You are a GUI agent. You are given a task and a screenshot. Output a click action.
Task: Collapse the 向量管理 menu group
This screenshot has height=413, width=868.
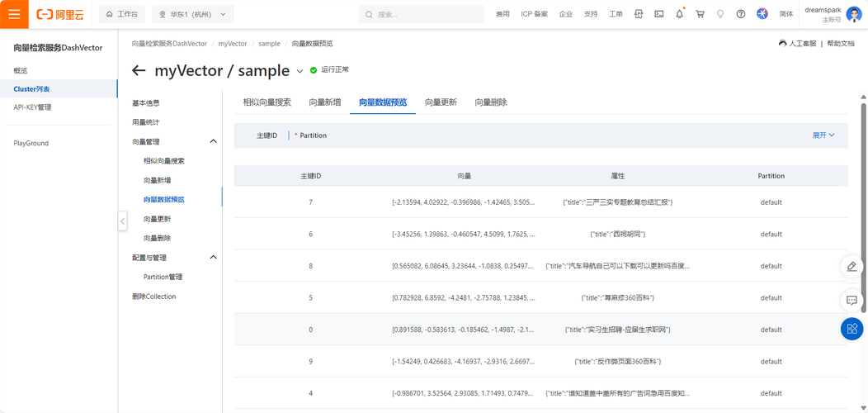(x=213, y=142)
